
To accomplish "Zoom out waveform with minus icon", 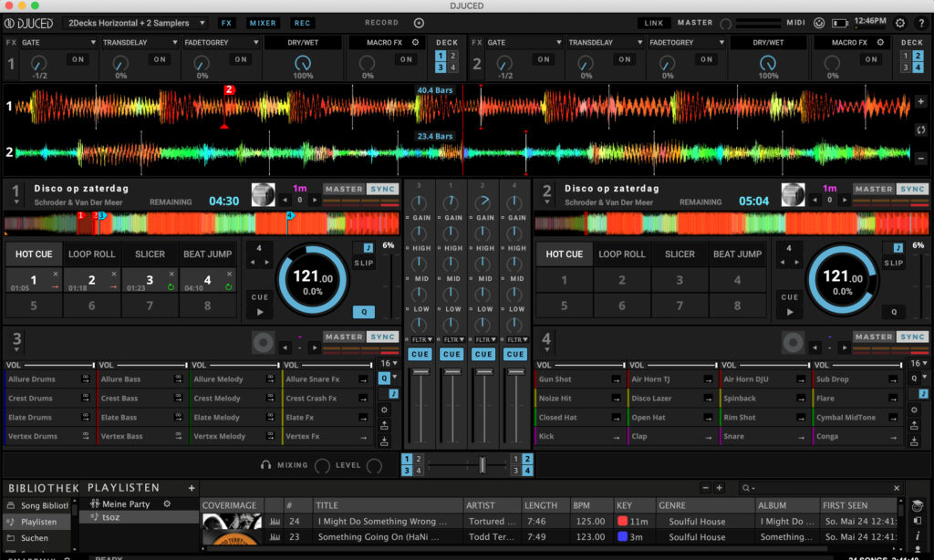I will (x=920, y=158).
